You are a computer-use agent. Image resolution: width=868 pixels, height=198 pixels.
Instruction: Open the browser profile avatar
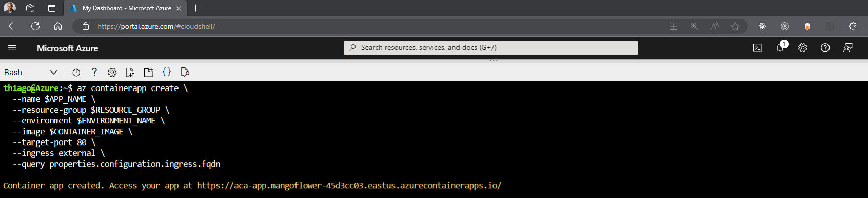(10, 8)
